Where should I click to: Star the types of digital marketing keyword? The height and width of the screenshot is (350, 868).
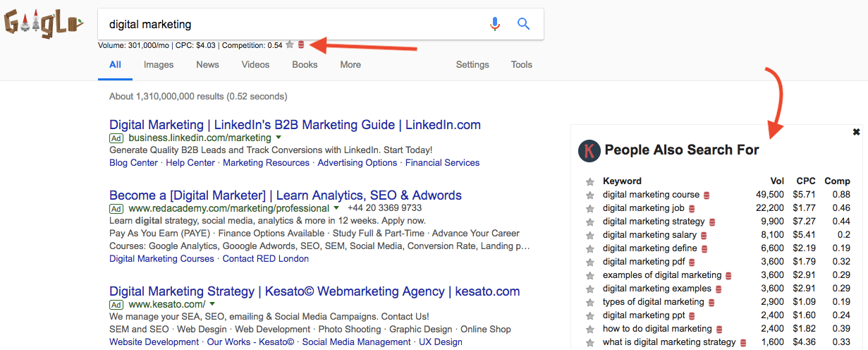(590, 302)
